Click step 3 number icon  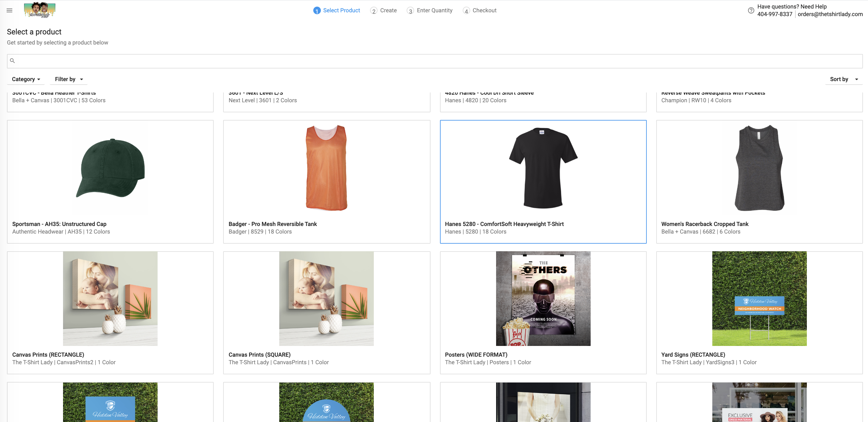pos(410,11)
